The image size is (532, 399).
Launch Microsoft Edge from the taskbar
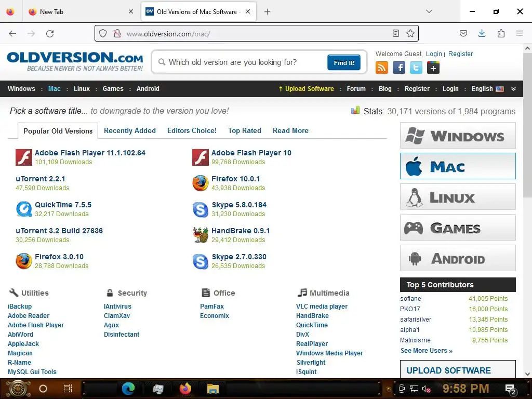(x=128, y=389)
